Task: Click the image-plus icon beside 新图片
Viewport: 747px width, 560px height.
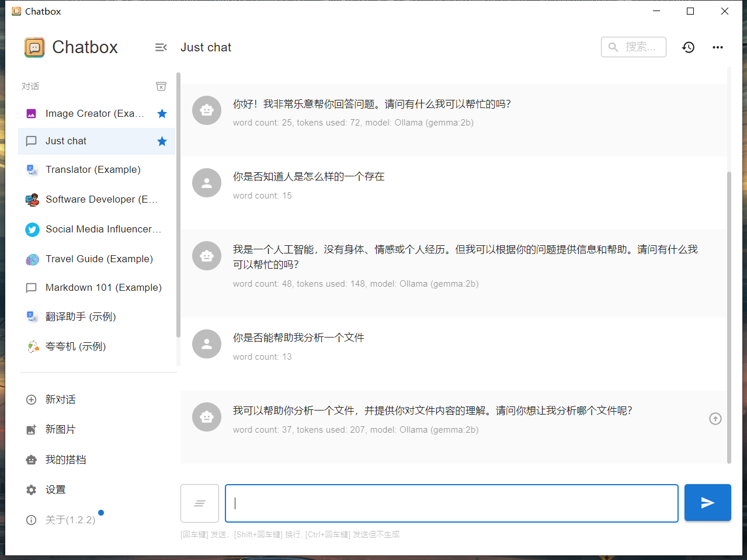Action: pos(32,430)
